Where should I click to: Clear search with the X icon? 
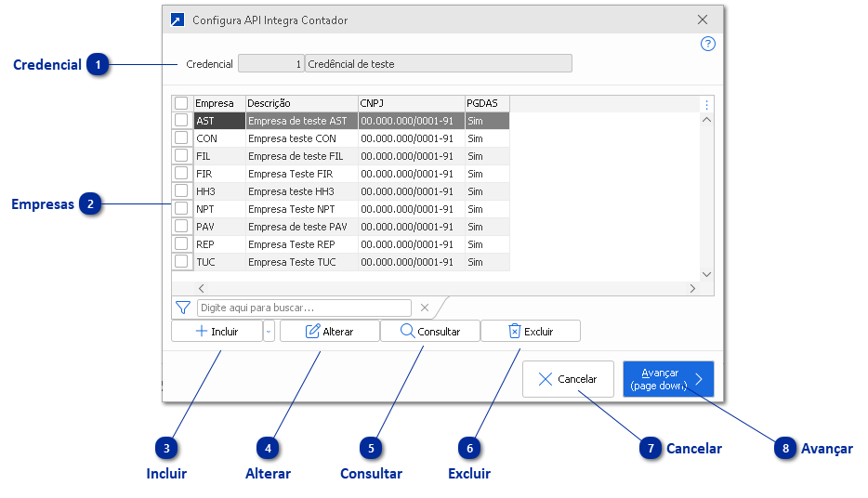pos(425,308)
